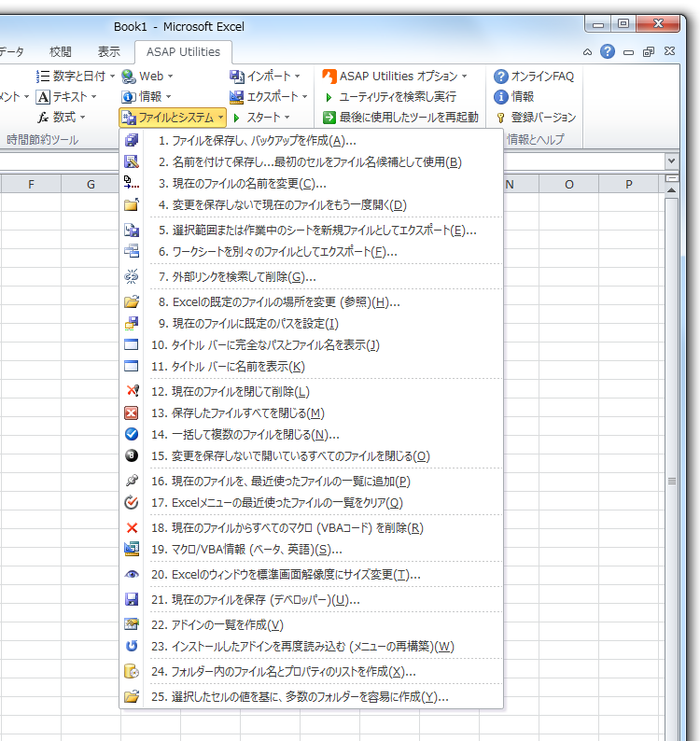
Task: Select column O header
Action: (x=569, y=184)
